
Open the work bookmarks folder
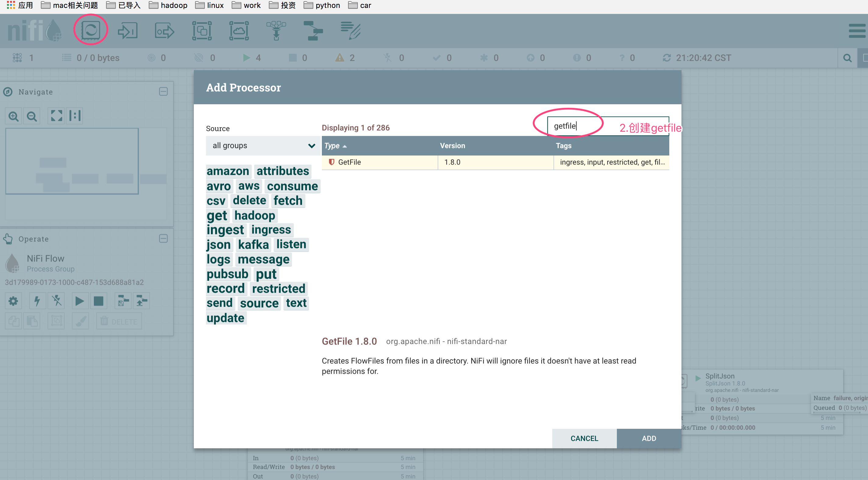click(246, 5)
